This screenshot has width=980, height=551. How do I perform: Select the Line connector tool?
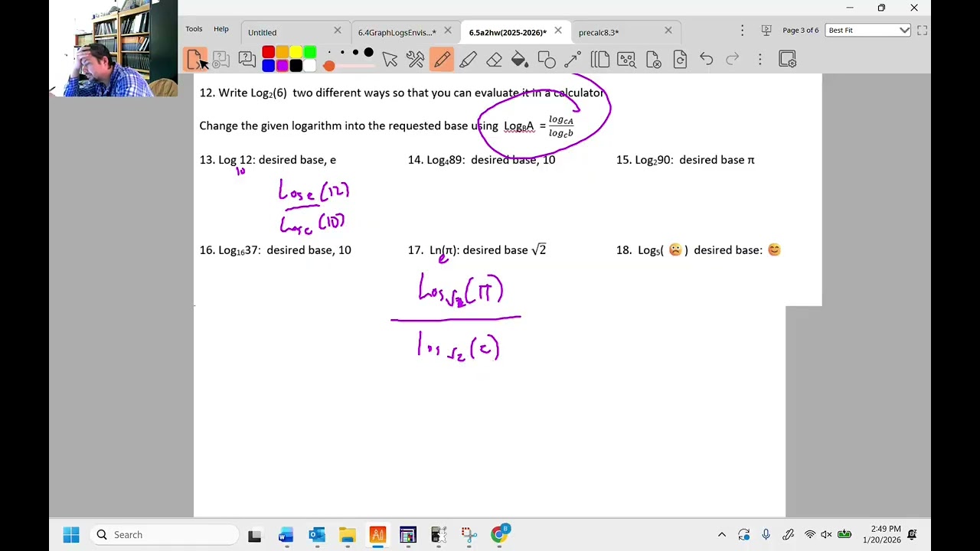(x=573, y=59)
